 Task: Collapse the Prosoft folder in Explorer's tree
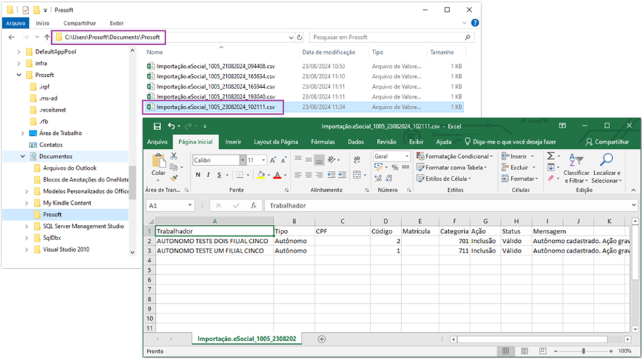pyautogui.click(x=19, y=75)
